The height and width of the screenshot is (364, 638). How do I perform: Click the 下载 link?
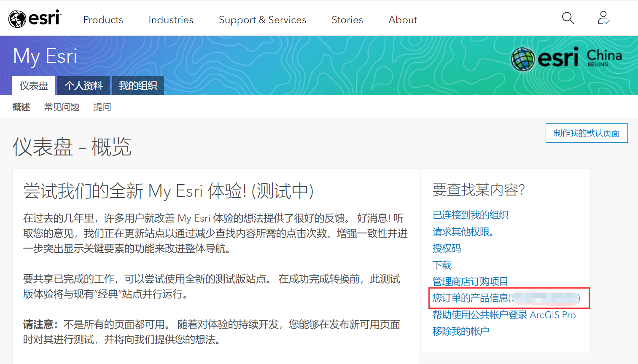pos(441,265)
